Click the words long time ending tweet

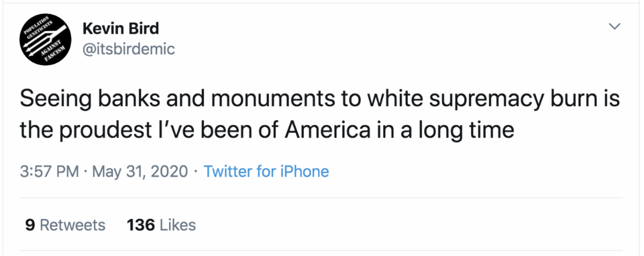coord(464,130)
